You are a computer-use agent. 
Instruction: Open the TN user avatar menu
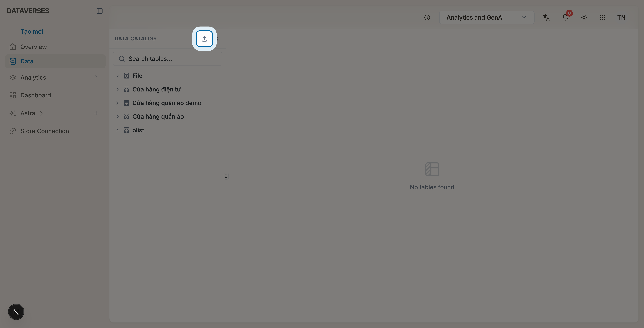pyautogui.click(x=621, y=17)
